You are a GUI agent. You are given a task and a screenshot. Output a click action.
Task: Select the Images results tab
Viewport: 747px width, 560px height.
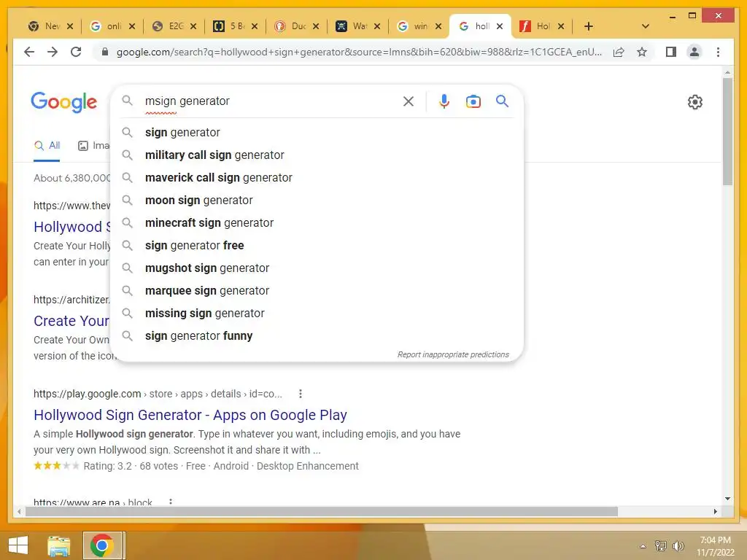click(x=93, y=146)
